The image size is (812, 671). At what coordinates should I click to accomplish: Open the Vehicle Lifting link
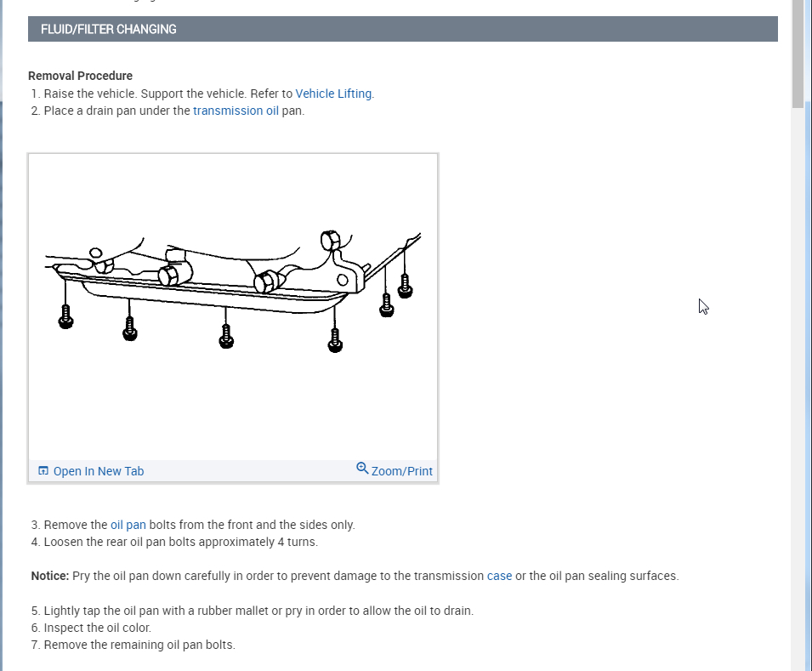tap(333, 94)
